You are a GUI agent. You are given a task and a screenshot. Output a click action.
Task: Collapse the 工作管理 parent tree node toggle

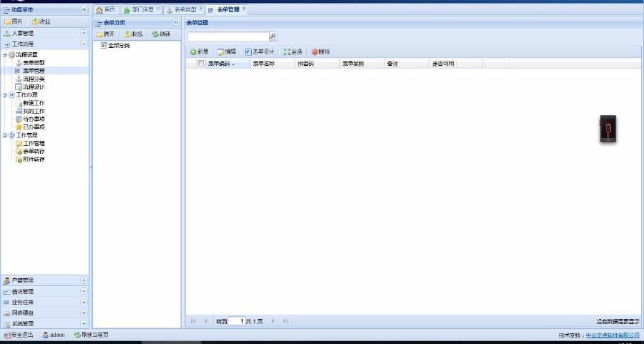tap(4, 135)
